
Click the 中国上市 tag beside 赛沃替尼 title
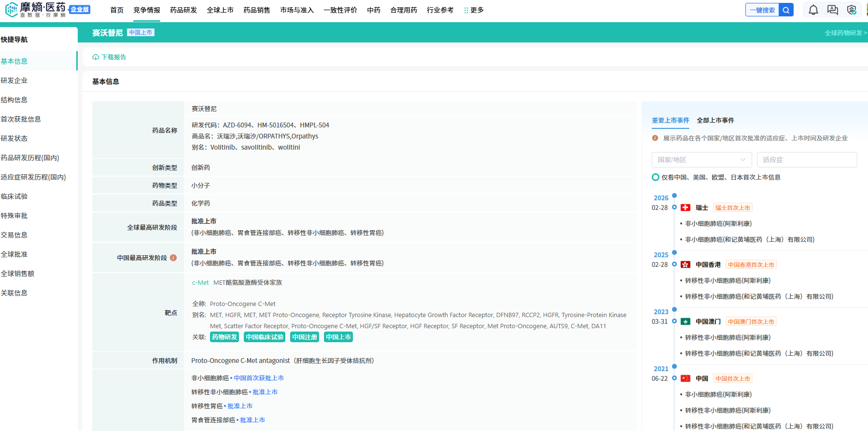tap(141, 32)
